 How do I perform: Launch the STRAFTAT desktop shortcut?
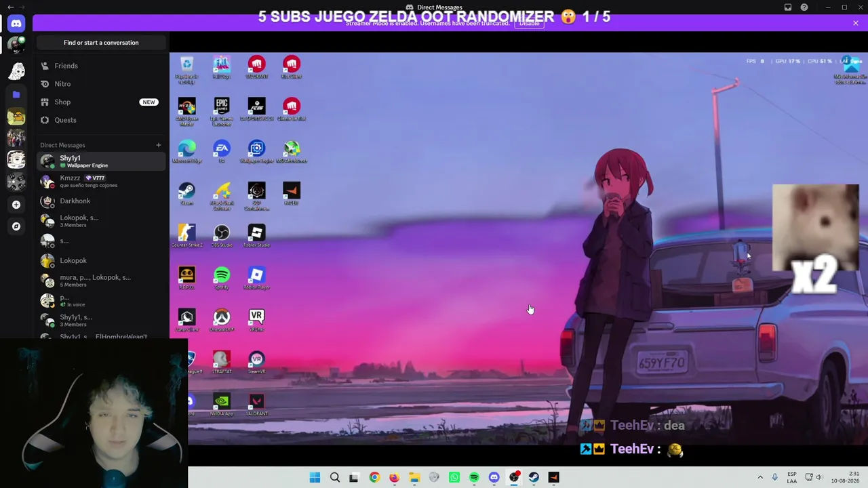coord(222,362)
